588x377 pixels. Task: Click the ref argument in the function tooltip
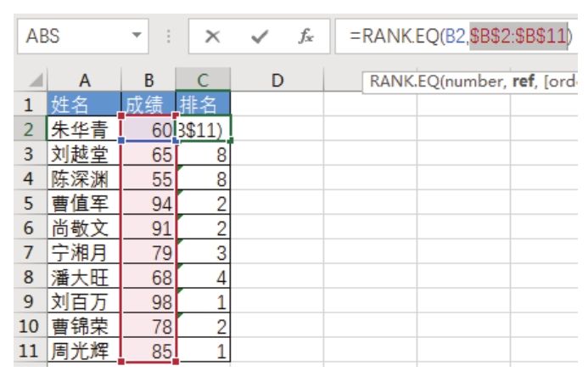point(522,82)
